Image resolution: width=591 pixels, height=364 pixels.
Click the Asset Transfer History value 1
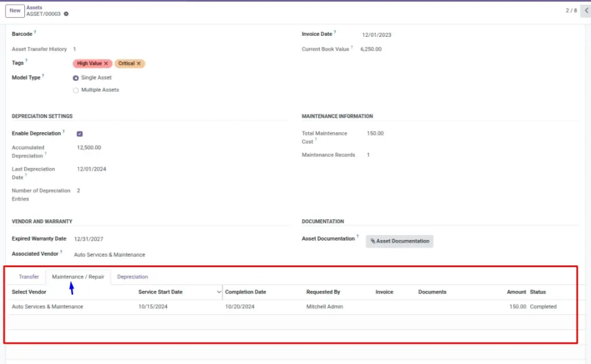click(x=74, y=50)
